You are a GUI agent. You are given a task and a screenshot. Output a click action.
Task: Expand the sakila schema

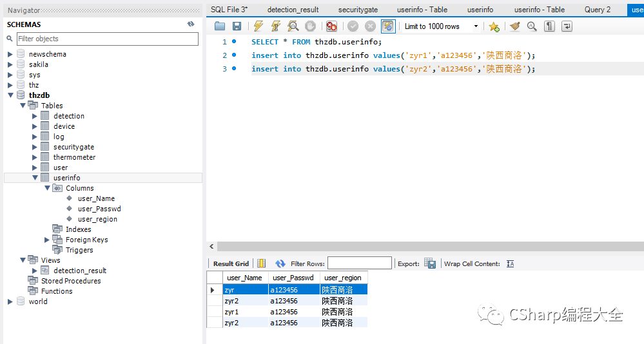pos(10,64)
